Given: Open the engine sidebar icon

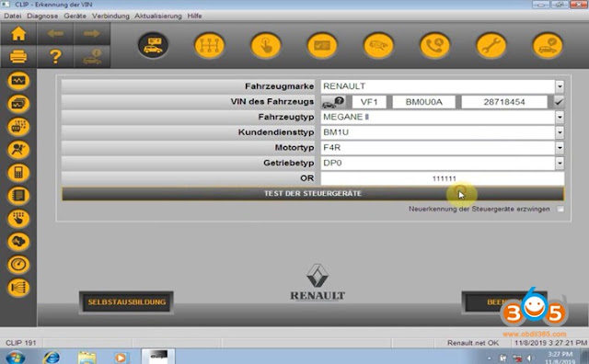Looking at the screenshot, I should [18, 242].
